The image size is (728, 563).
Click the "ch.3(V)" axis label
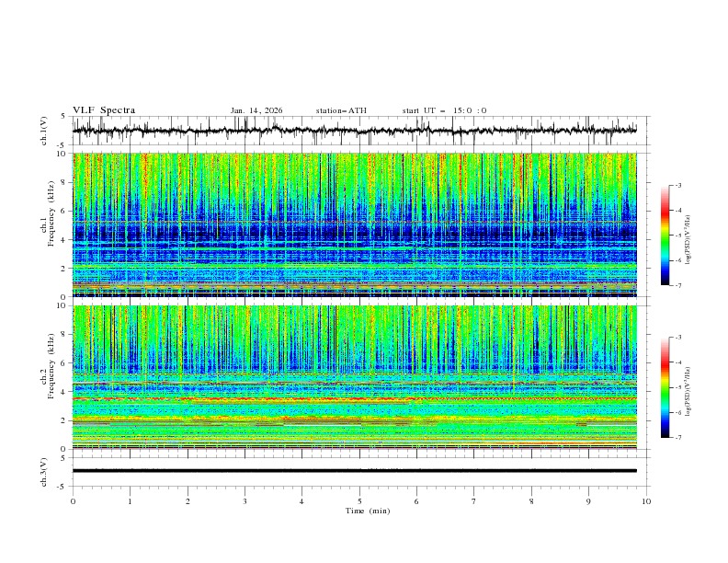[44, 472]
